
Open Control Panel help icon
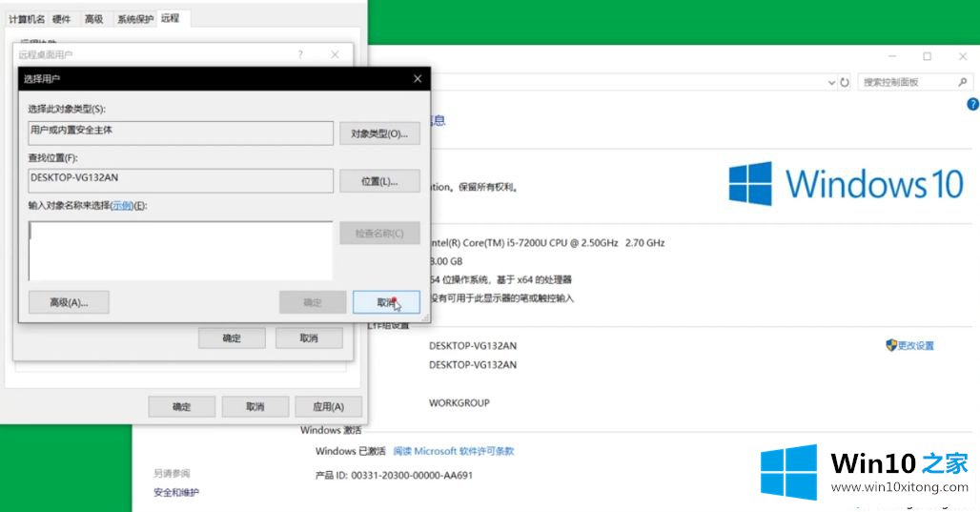click(973, 104)
